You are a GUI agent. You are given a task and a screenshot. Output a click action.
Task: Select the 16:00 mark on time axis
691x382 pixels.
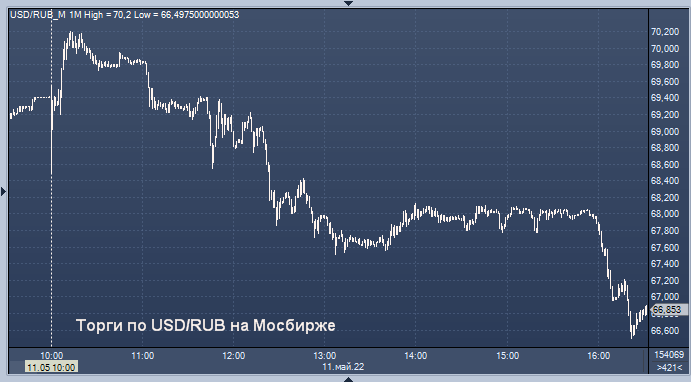[x=598, y=356]
